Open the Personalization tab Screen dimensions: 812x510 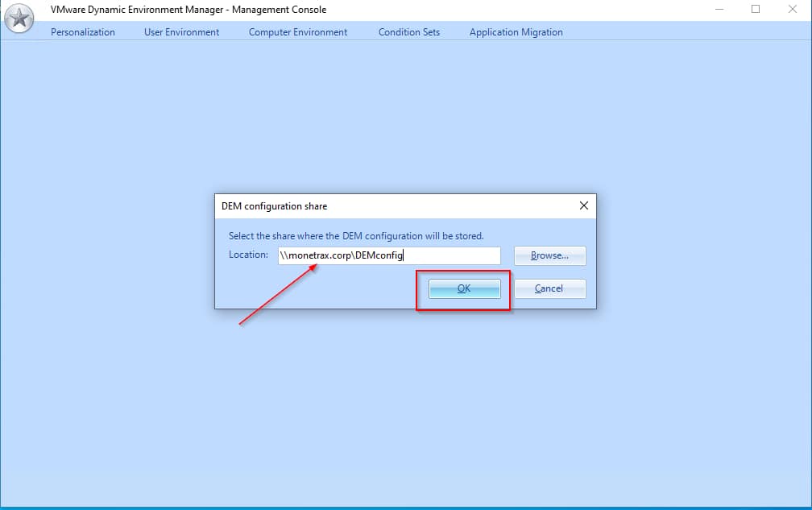tap(83, 32)
